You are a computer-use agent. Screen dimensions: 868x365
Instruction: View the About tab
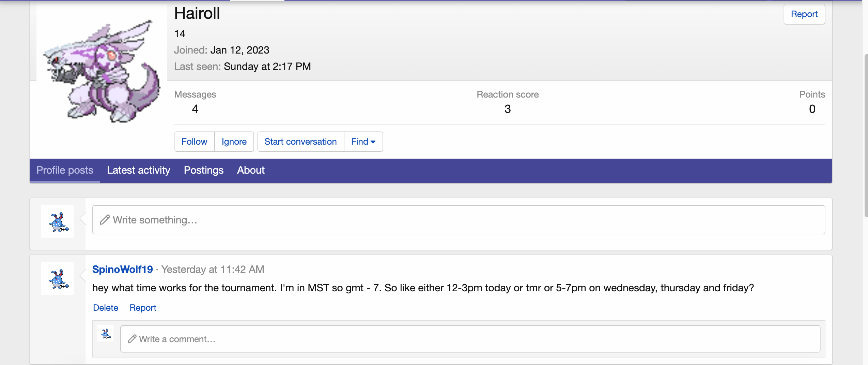(x=251, y=170)
